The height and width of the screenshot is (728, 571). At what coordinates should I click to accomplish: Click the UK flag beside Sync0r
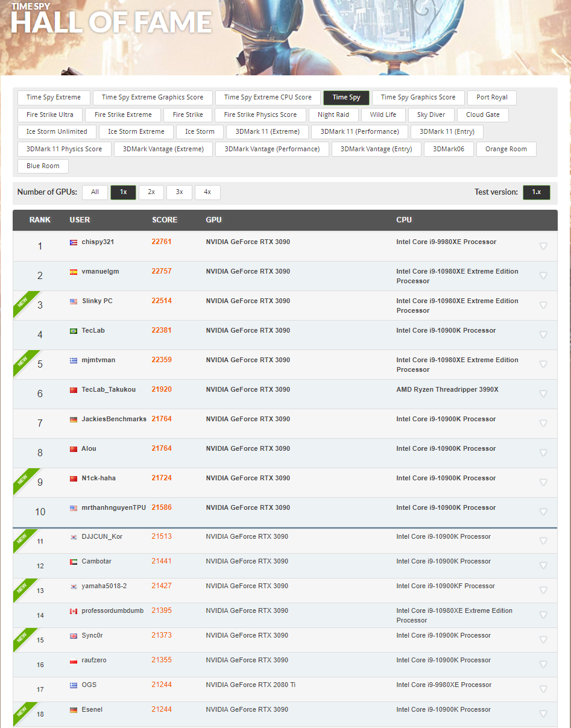(74, 636)
